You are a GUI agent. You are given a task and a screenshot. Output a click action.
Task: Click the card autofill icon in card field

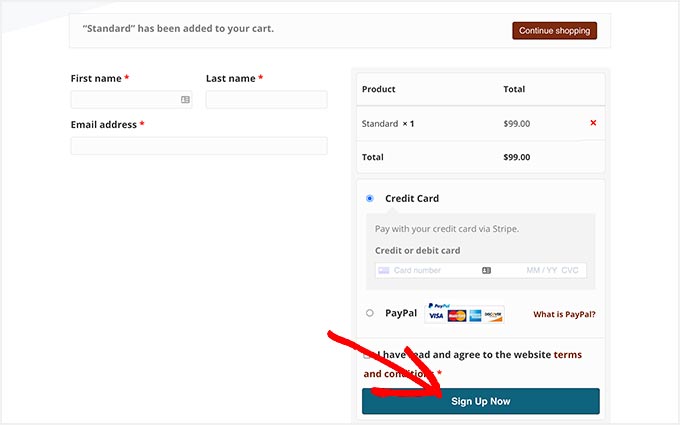point(486,270)
